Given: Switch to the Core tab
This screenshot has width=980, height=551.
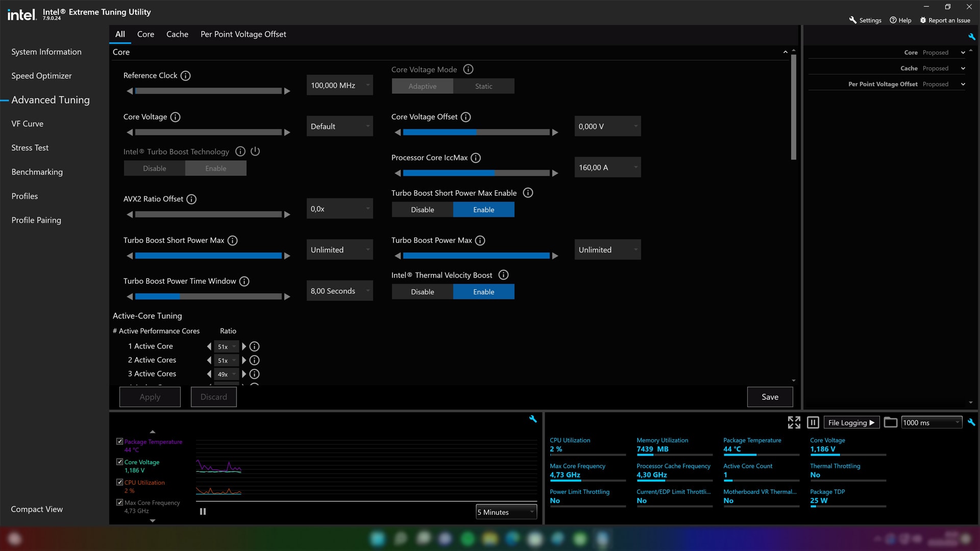Looking at the screenshot, I should [x=145, y=34].
